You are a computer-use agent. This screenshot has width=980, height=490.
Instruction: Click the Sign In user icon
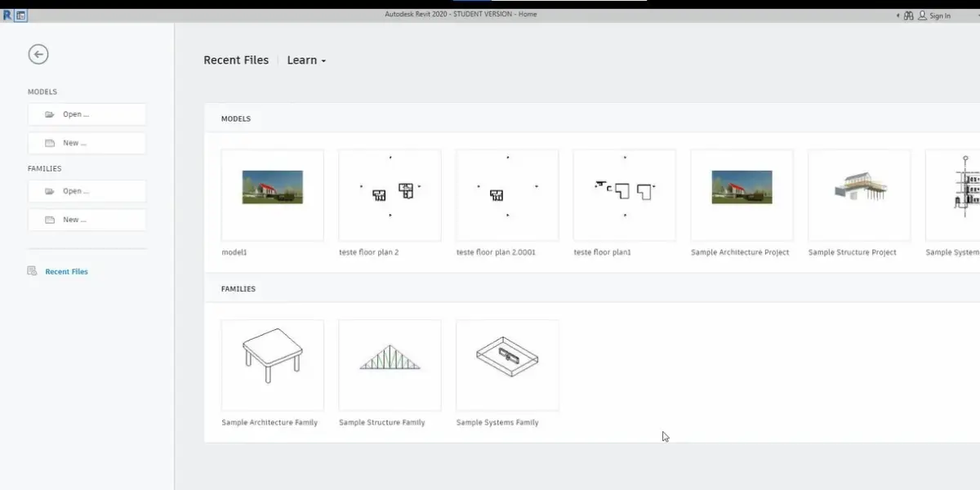coord(922,16)
